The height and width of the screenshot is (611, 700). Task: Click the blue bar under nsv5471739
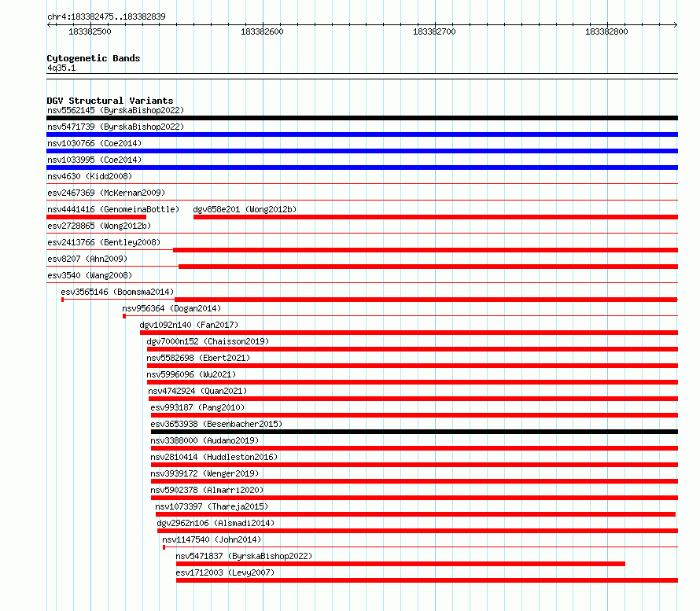pos(362,134)
